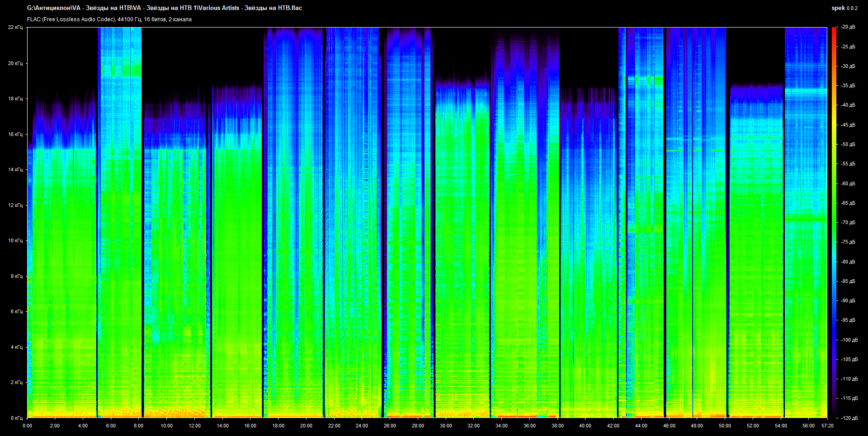Select the 44:00 time axis marker
Image resolution: width=868 pixels, height=436 pixels.
pyautogui.click(x=641, y=426)
